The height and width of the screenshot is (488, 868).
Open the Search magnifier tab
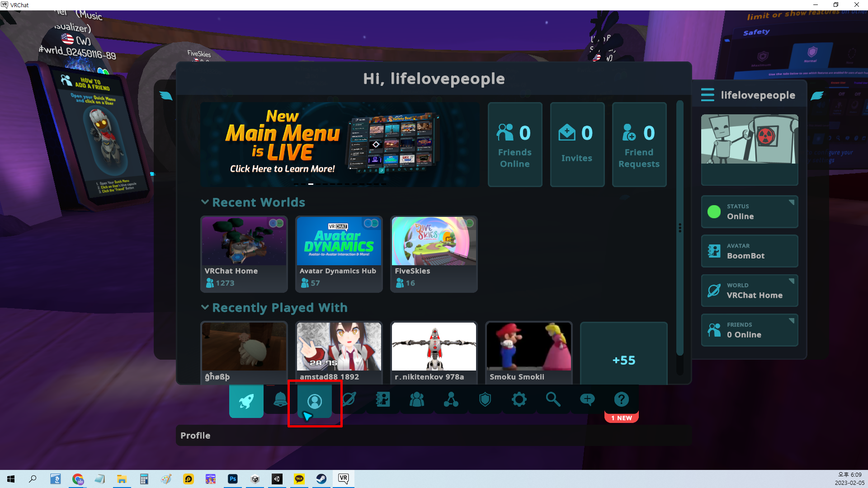coord(553,400)
